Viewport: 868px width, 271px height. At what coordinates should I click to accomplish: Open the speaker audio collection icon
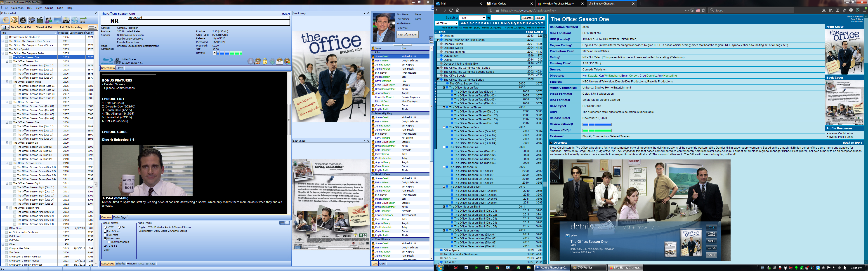[23, 20]
